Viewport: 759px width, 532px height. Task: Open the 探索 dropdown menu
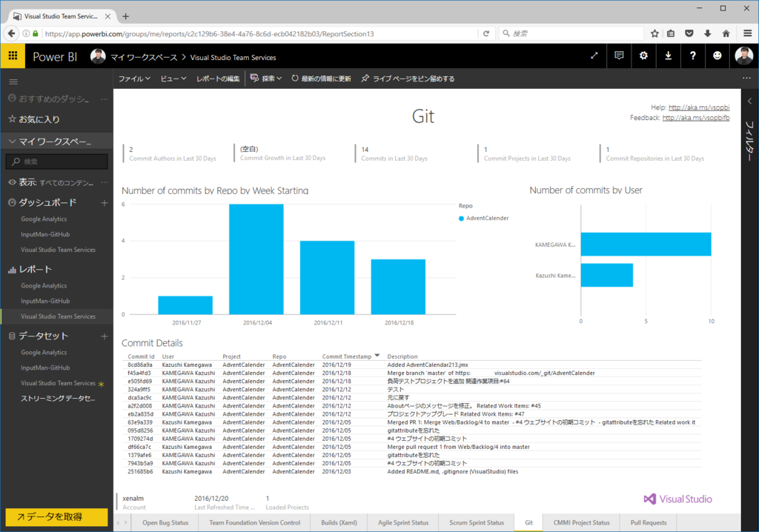tap(266, 79)
